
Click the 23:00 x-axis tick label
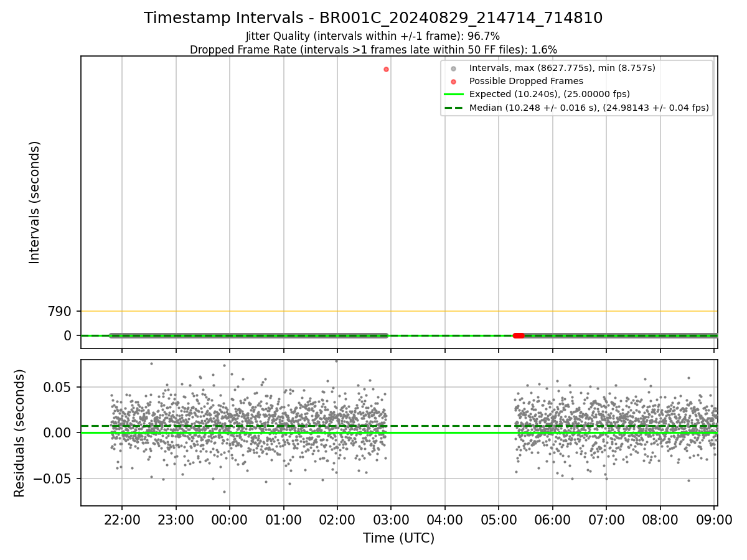tap(176, 520)
